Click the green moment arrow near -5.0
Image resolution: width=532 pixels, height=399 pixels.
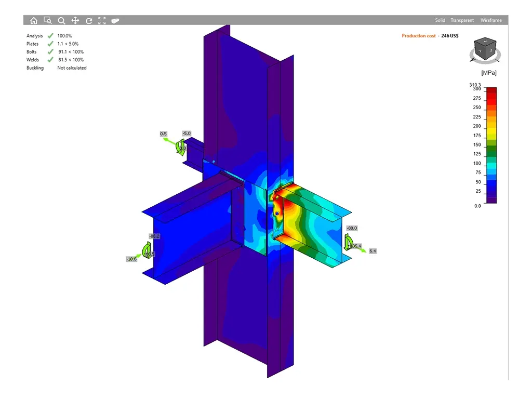(180, 147)
